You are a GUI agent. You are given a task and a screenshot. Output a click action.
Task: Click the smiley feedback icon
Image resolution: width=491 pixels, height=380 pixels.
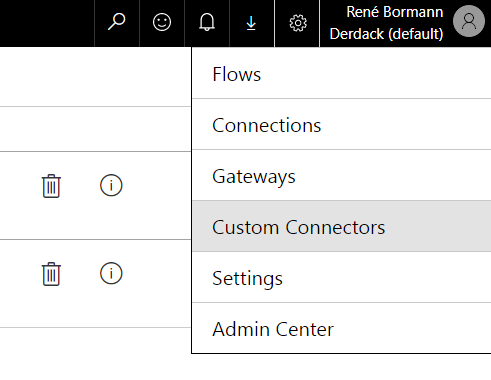[x=162, y=22]
